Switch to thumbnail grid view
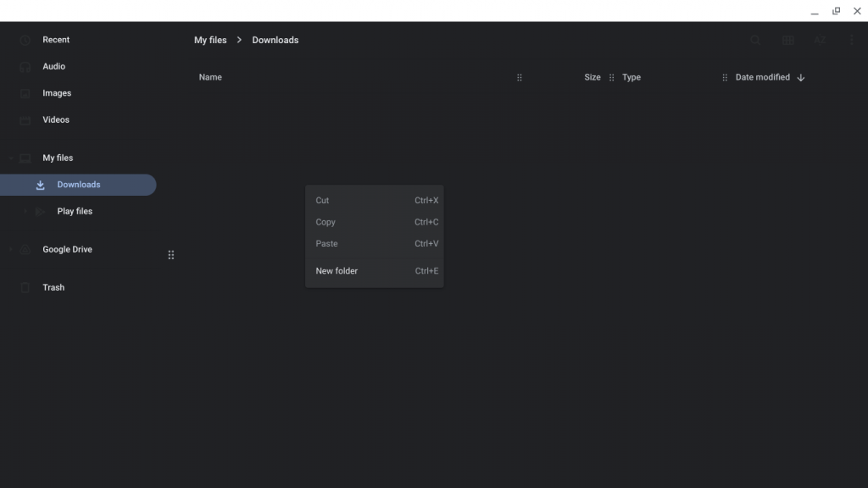 (x=787, y=41)
